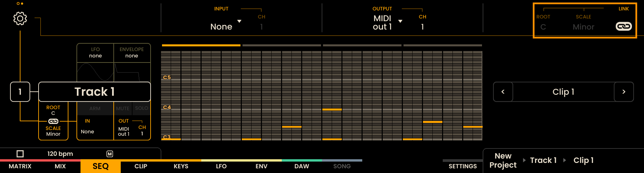Click the envelope shape preview
This screenshot has width=644, height=173.
(x=132, y=72)
